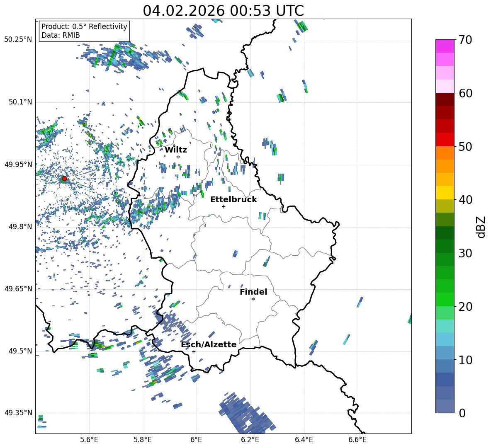This screenshot has height=448, width=491.
Task: Click the yellow 40 dBZ colorbar segment
Action: click(445, 193)
